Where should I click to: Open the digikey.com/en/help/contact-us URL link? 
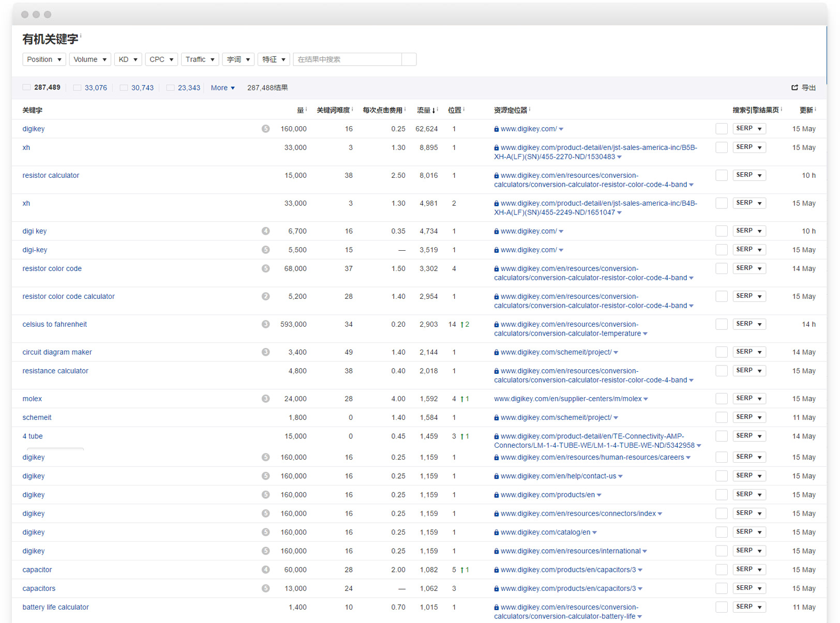coord(558,476)
